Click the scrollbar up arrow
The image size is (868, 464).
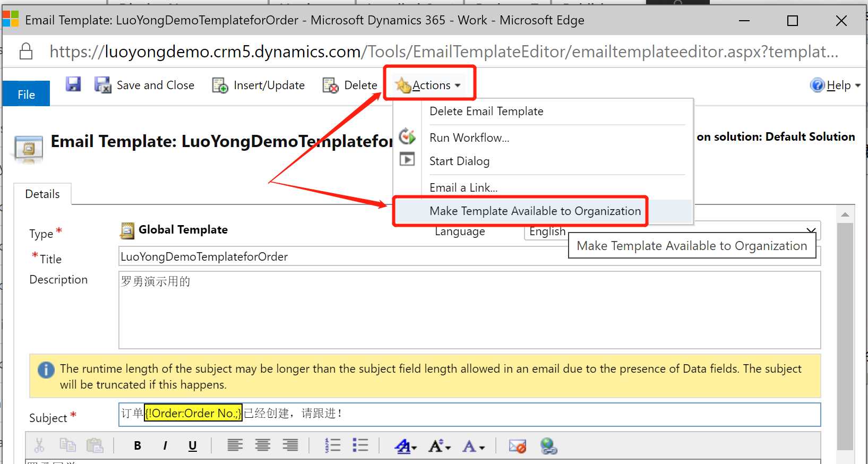pyautogui.click(x=845, y=214)
